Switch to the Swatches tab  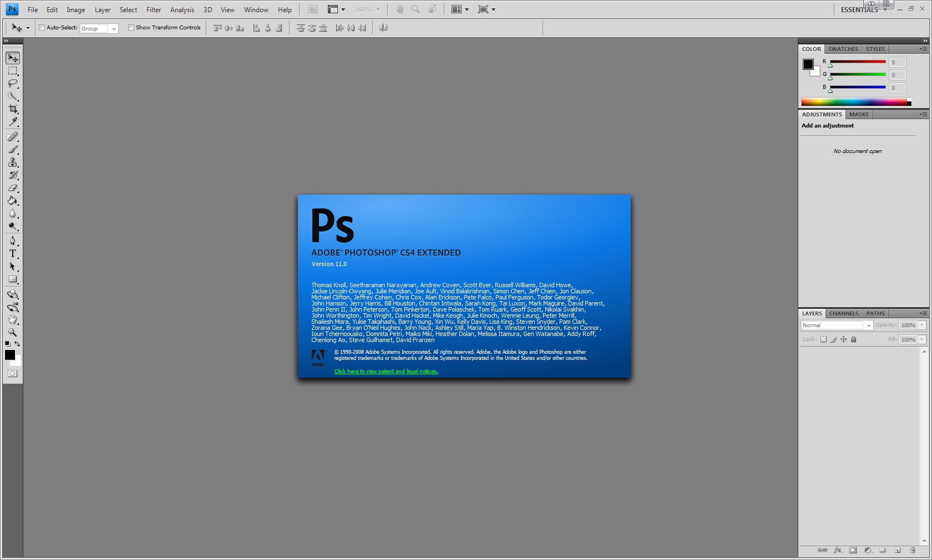843,49
